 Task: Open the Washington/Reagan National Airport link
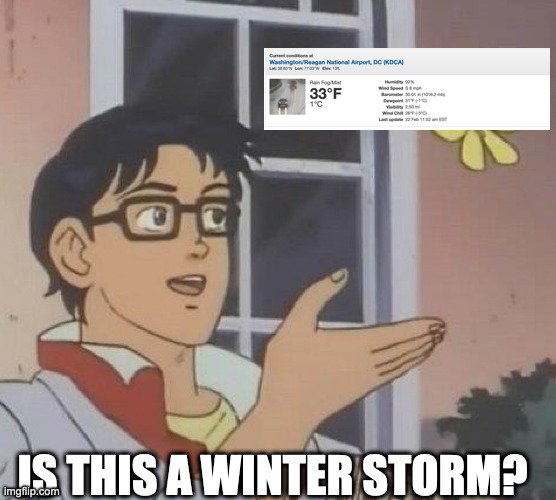click(336, 62)
